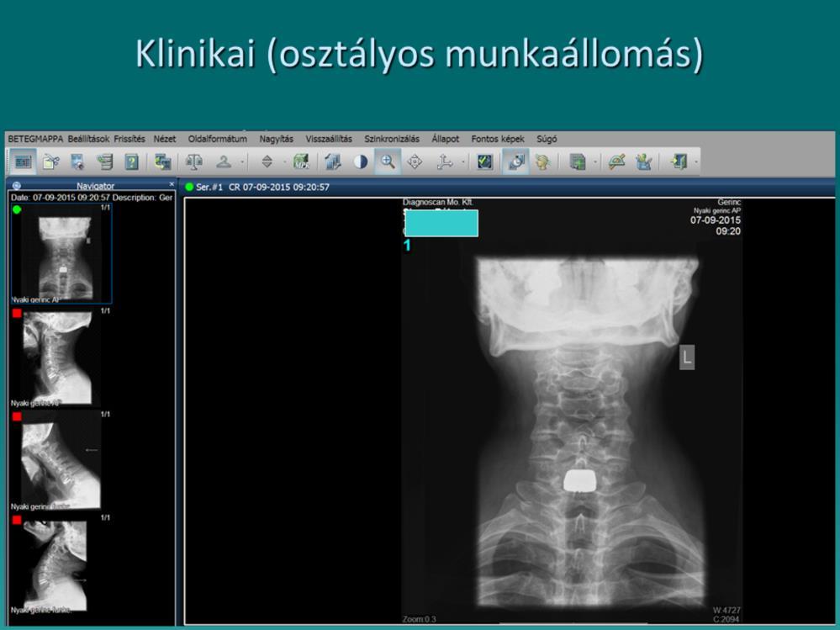
Task: Click the Zoom:0.3 overlay value
Action: (x=420, y=619)
